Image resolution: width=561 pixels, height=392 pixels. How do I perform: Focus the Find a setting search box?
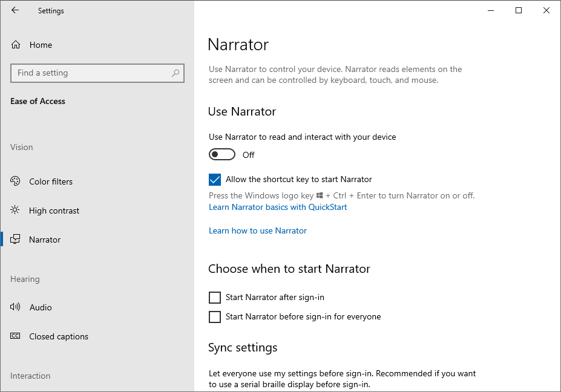pos(97,73)
